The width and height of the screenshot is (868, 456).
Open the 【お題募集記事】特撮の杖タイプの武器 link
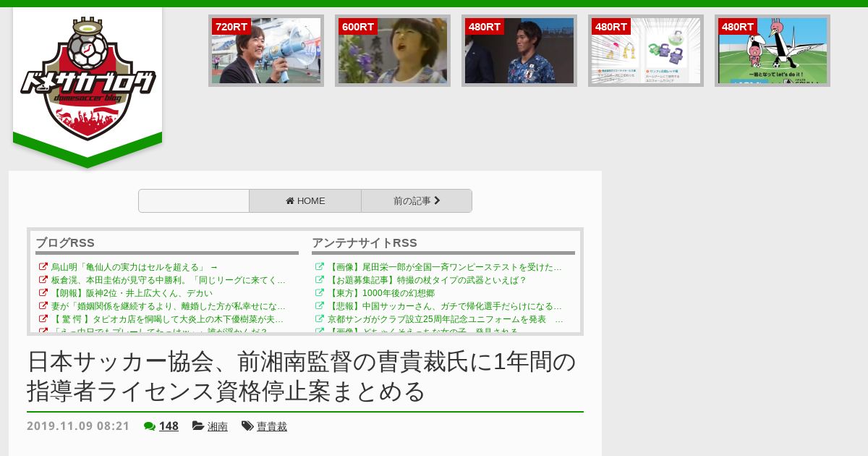tap(427, 280)
